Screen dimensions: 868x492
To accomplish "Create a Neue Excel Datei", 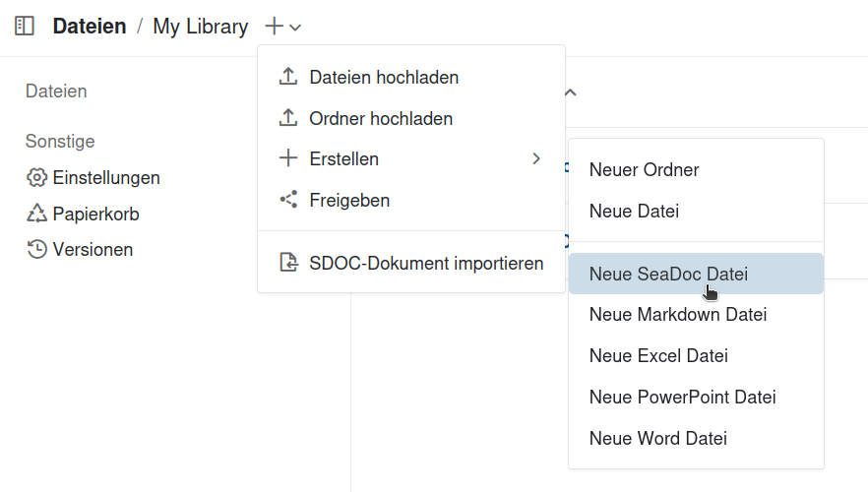I will coord(658,356).
